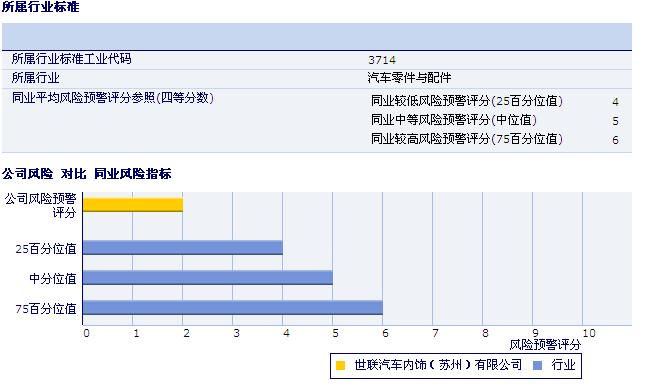Click the 风险预警评分 axis title

coord(545,345)
